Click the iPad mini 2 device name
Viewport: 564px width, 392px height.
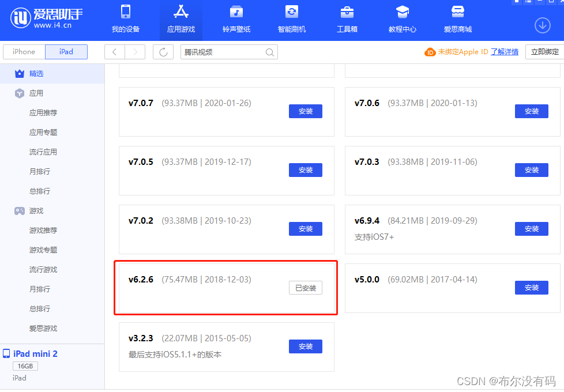point(35,354)
